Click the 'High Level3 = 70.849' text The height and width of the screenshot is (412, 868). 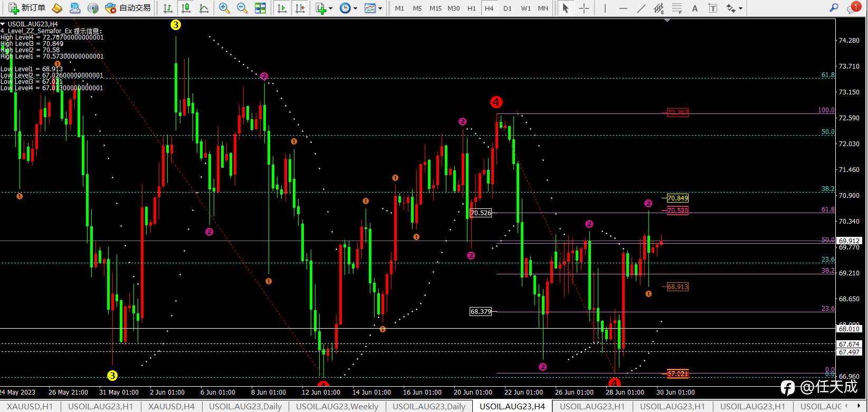[32, 44]
